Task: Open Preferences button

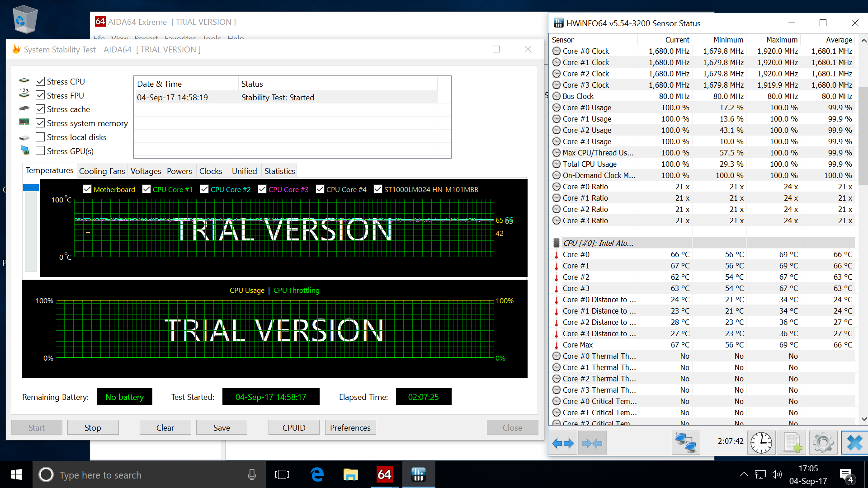Action: point(350,427)
